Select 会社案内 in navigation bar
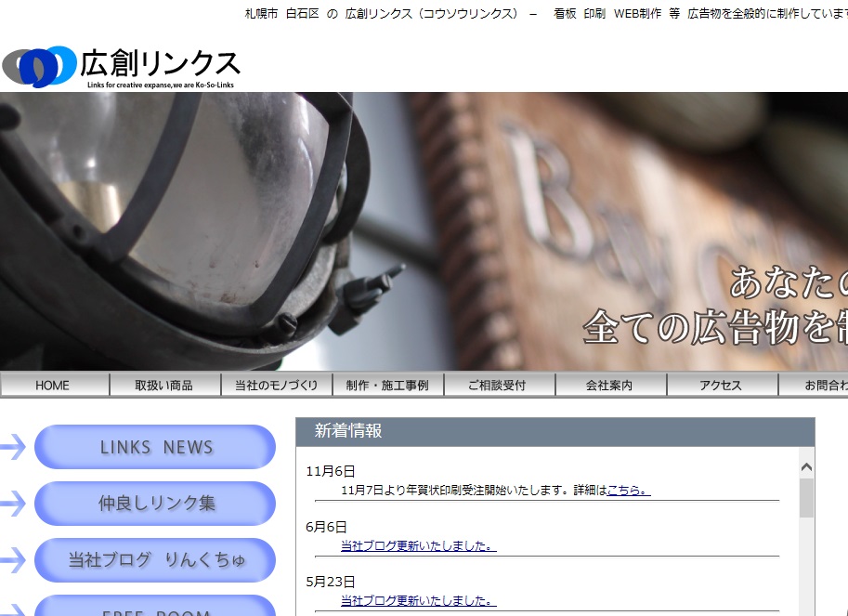This screenshot has width=848, height=616. [610, 385]
